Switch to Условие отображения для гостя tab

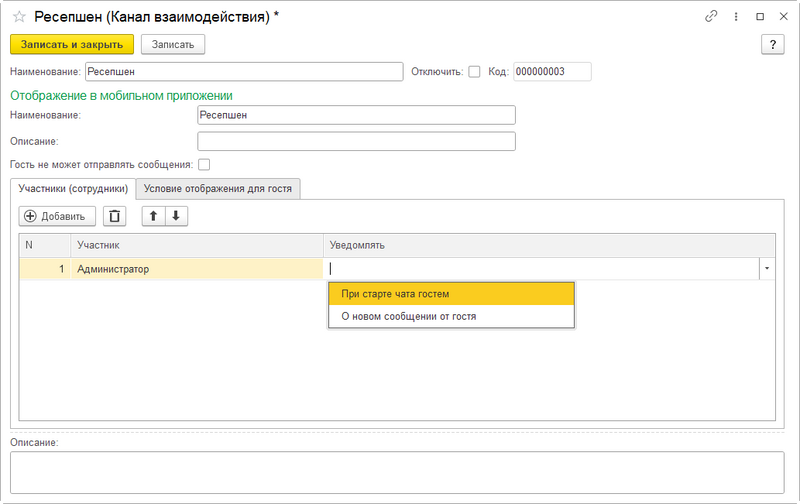click(218, 189)
